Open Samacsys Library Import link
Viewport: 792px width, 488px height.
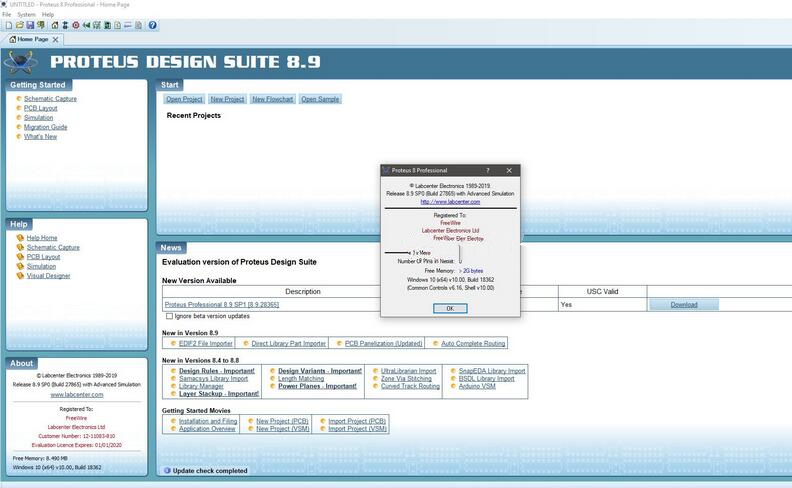tap(213, 378)
